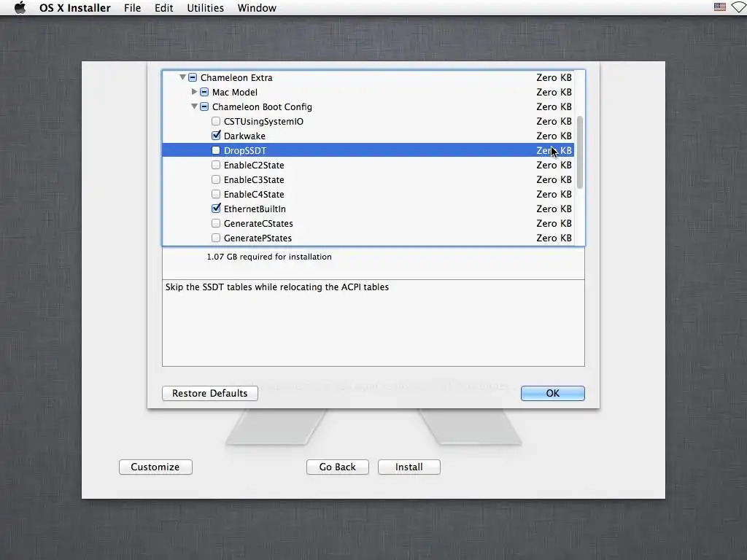
Task: Select the Chameleon Boot Config label
Action: coord(262,106)
